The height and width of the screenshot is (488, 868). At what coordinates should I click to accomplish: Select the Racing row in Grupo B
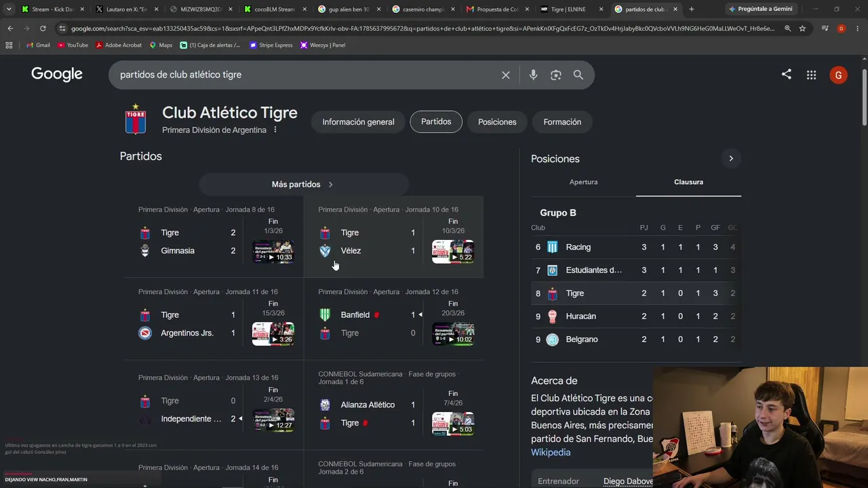pyautogui.click(x=636, y=247)
